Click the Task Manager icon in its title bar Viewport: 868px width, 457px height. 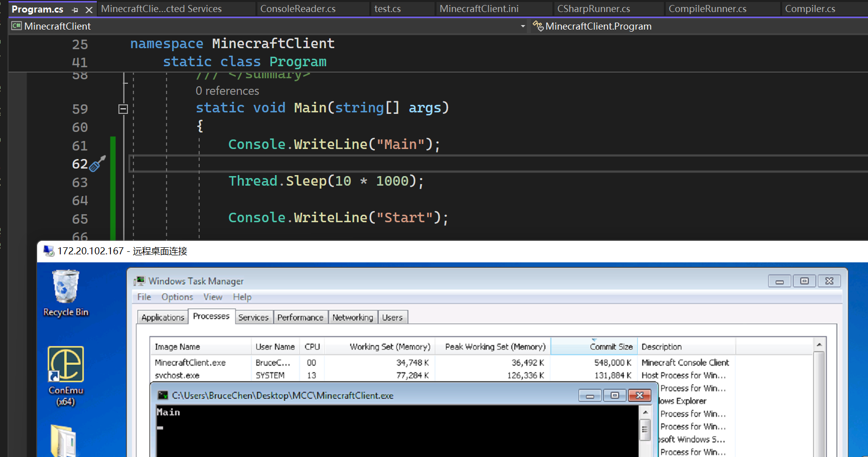tap(139, 281)
